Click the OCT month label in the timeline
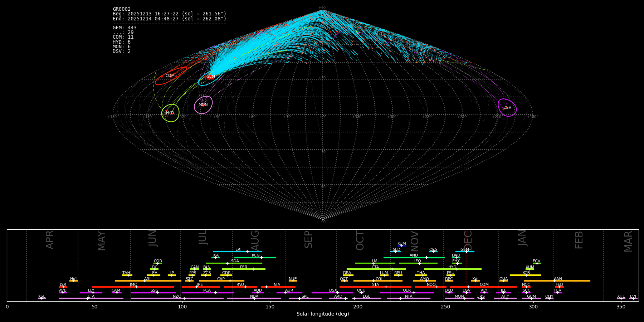The image size is (644, 322). point(360,240)
